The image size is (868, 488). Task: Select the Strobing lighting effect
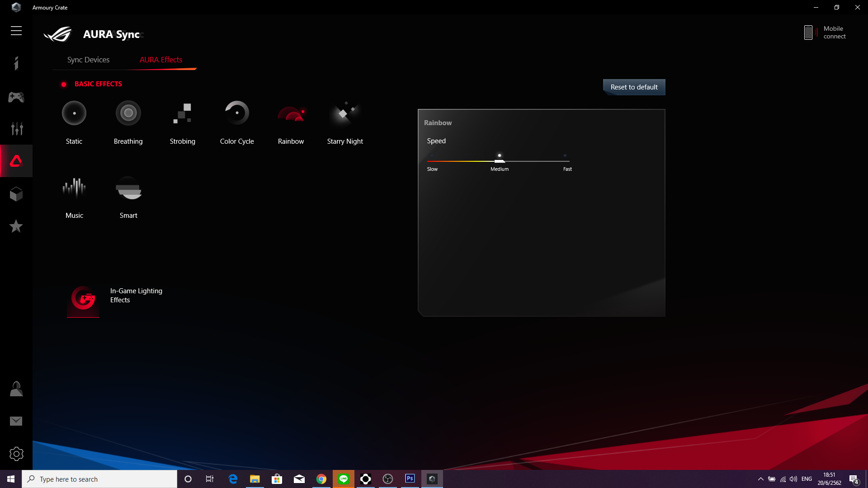click(183, 113)
